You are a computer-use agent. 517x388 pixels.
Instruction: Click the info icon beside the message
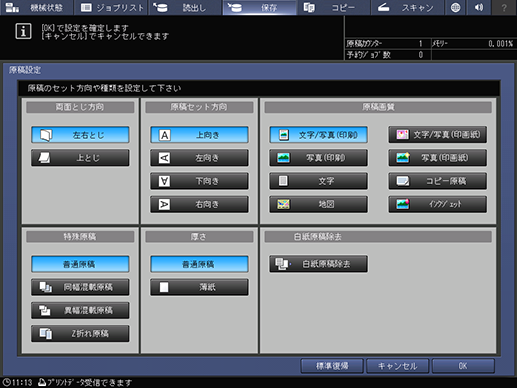coord(23,31)
